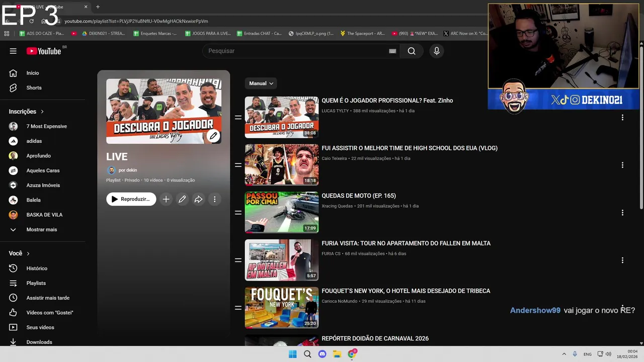Open playlist more options beside share
This screenshot has height=362, width=644.
(x=214, y=199)
